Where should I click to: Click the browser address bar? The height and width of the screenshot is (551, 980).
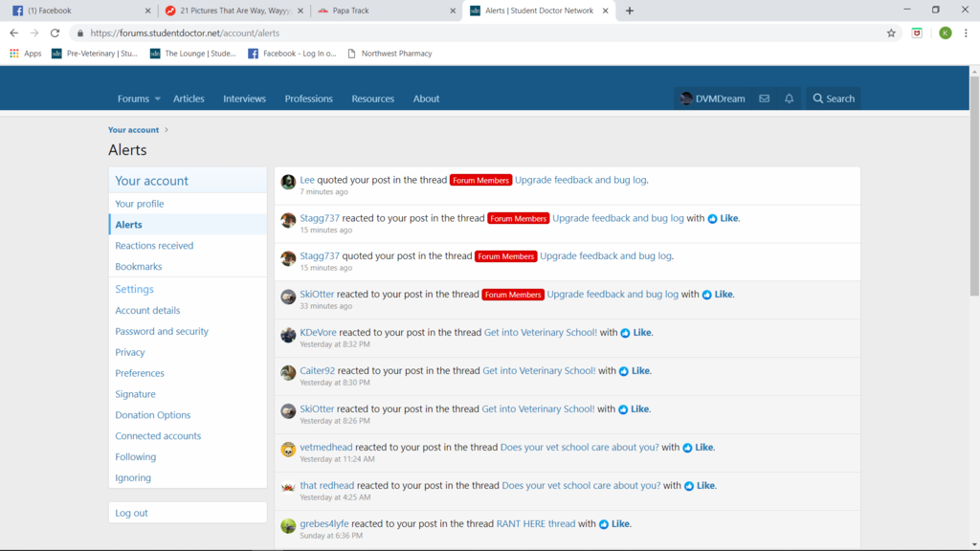(x=479, y=33)
